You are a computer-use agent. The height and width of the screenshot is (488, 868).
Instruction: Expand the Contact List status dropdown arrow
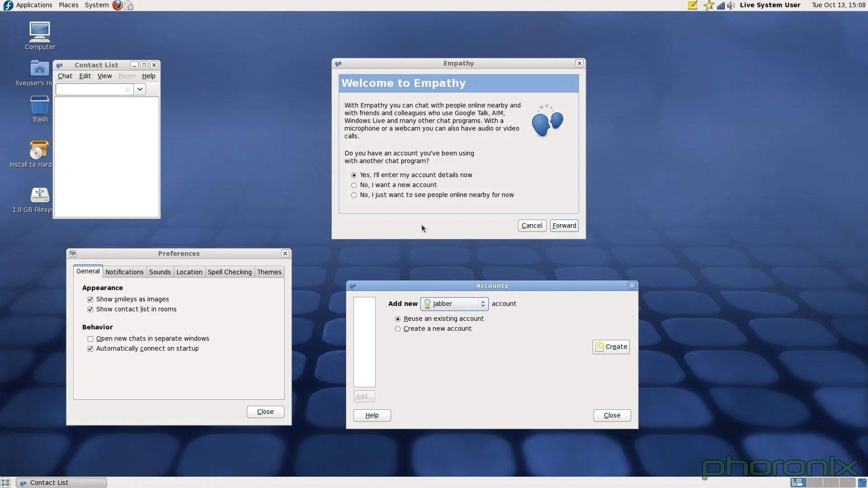[140, 89]
